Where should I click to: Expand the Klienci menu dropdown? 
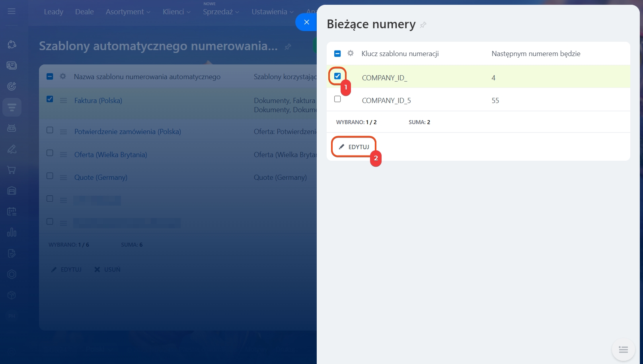177,12
